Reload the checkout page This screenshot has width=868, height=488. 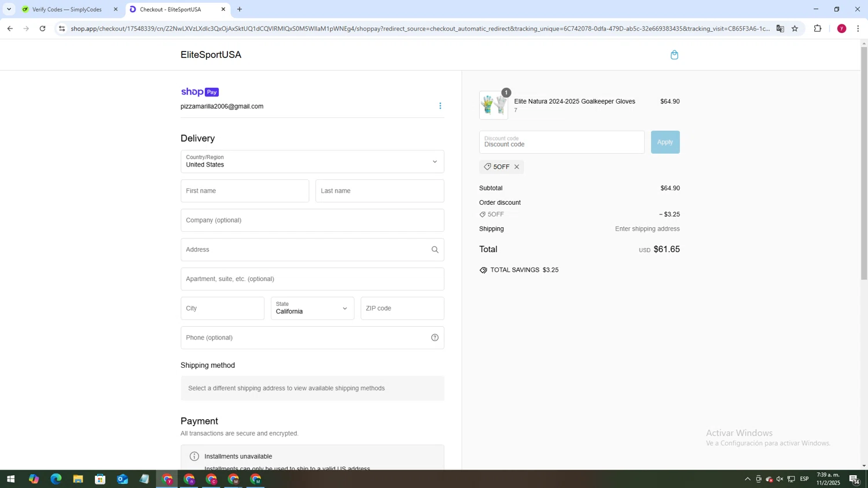point(42,28)
